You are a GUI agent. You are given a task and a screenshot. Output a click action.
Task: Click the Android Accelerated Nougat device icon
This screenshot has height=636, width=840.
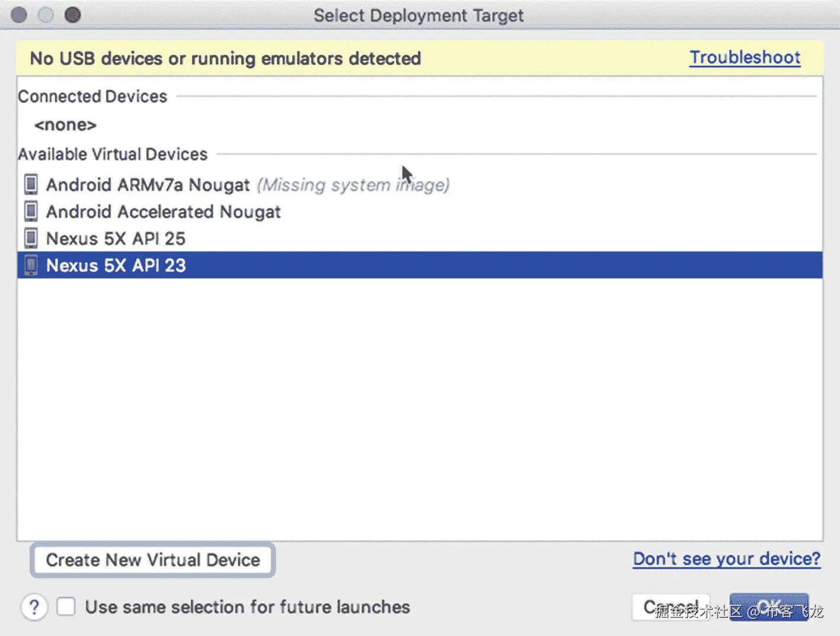[x=31, y=211]
